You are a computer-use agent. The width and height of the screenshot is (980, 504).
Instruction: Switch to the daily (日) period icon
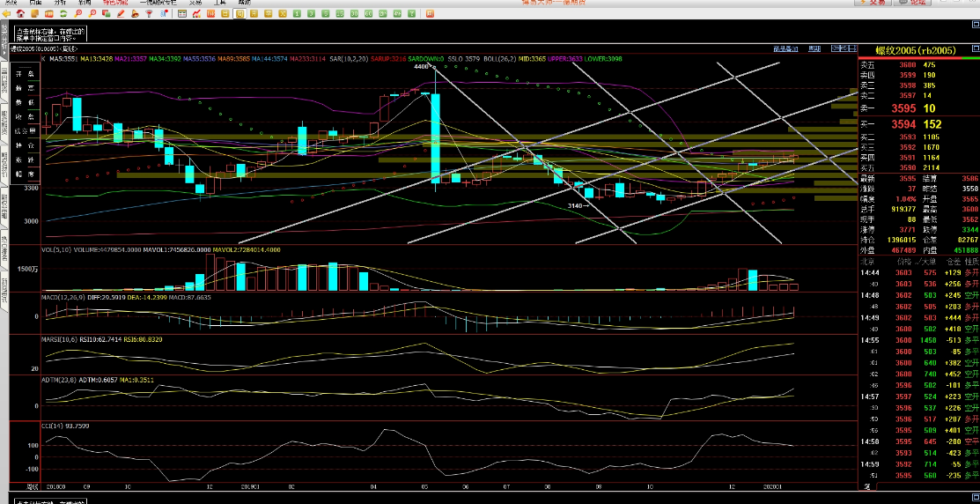pos(225,13)
